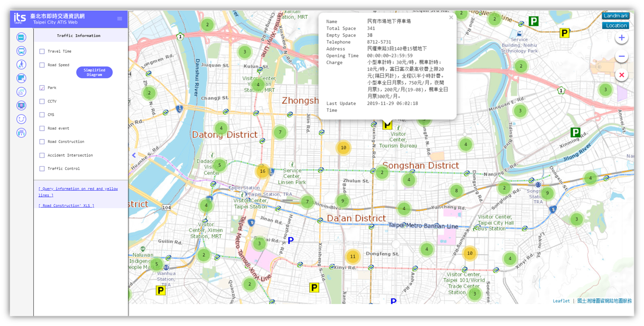Open the Road Construction XLS link

coord(66,206)
